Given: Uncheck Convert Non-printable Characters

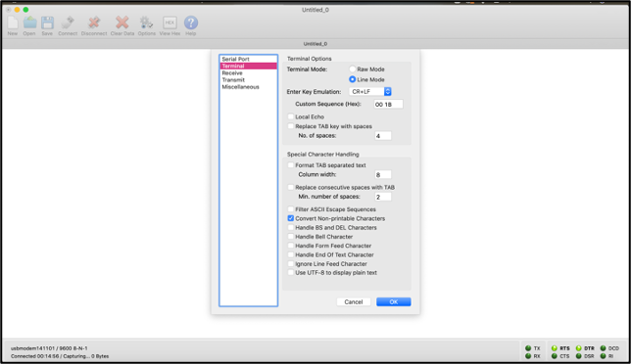Looking at the screenshot, I should [291, 218].
